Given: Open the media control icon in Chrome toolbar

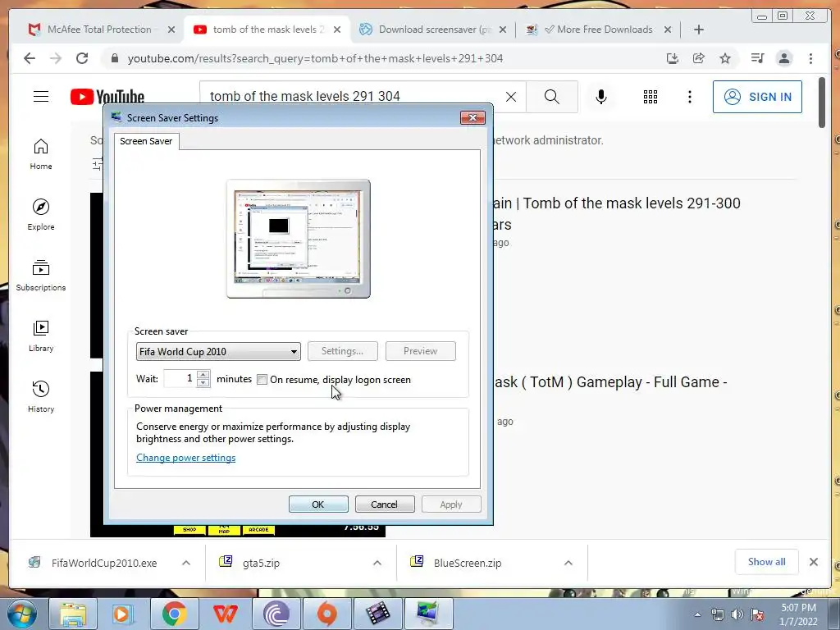Looking at the screenshot, I should 757,58.
